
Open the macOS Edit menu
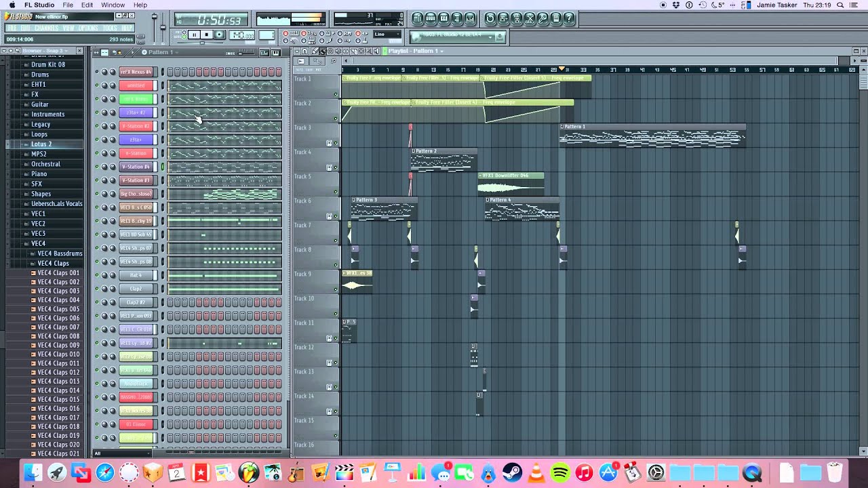[x=87, y=5]
